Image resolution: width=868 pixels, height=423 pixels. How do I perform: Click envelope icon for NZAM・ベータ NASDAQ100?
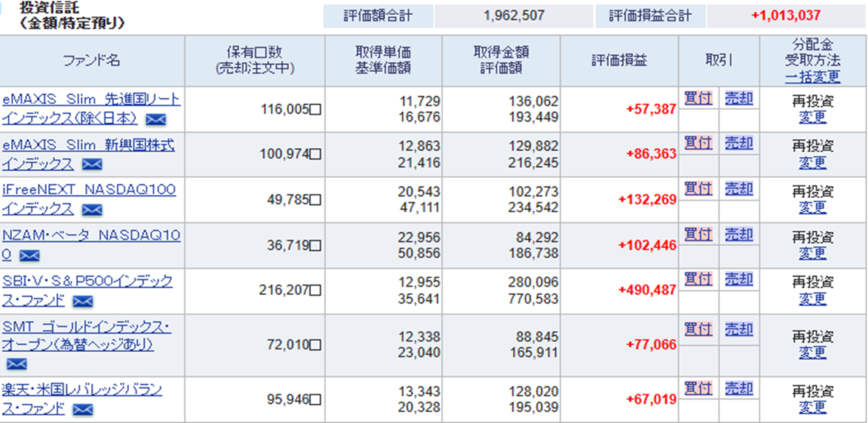pyautogui.click(x=29, y=256)
